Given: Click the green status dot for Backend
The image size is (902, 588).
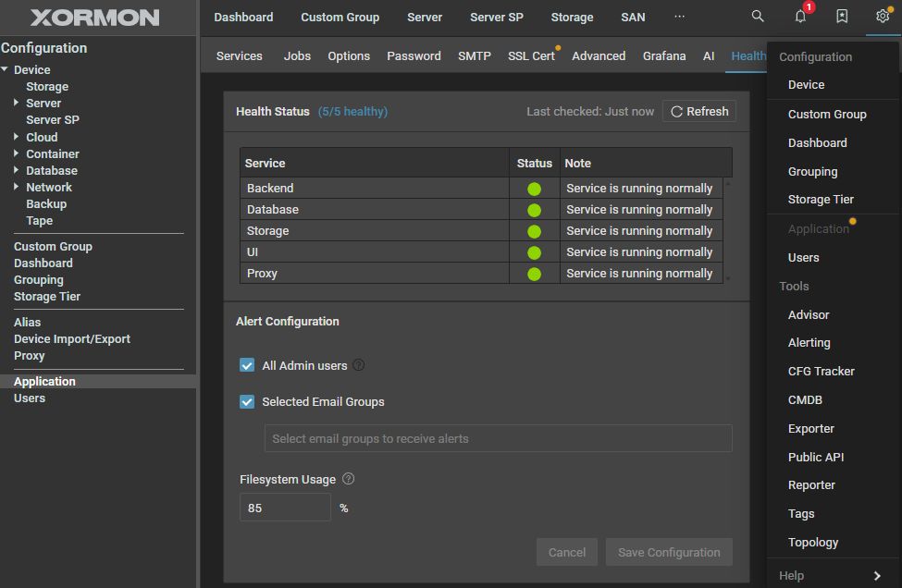Looking at the screenshot, I should pyautogui.click(x=534, y=189).
